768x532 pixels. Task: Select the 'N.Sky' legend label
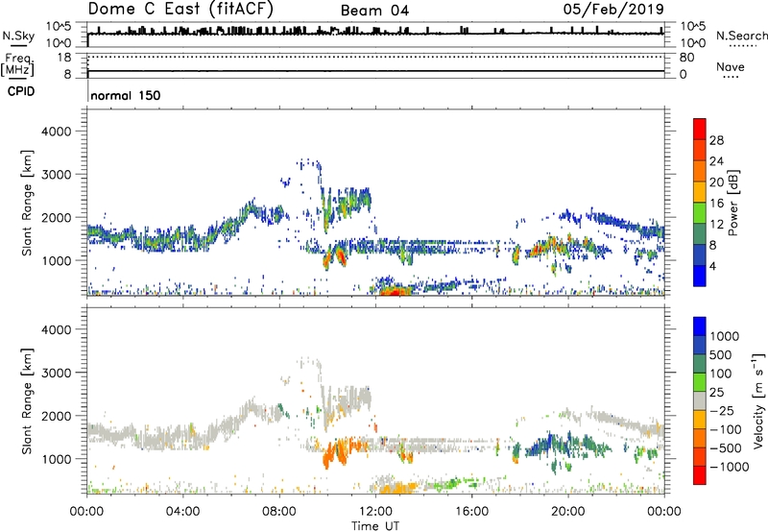click(18, 36)
